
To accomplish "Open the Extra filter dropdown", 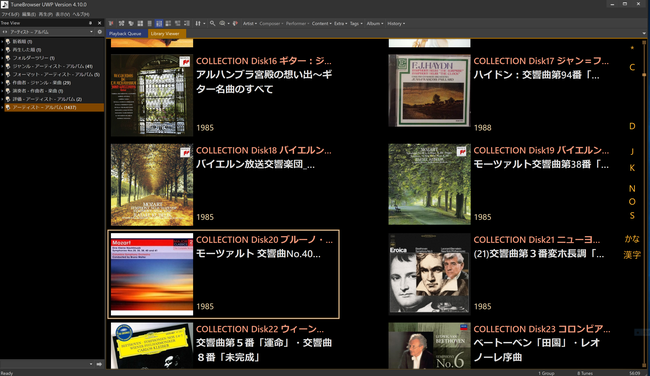I will click(340, 24).
